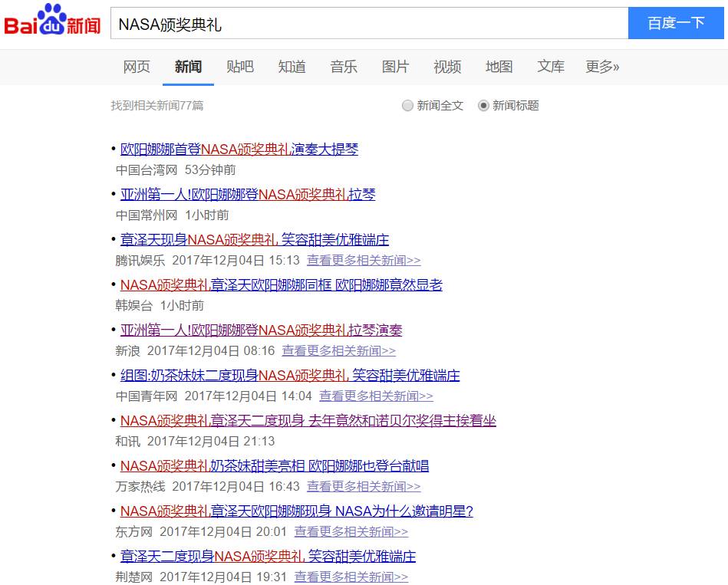View more related news for 腾讯娱乐 result
Screen dimensions: 728x585
point(364,260)
